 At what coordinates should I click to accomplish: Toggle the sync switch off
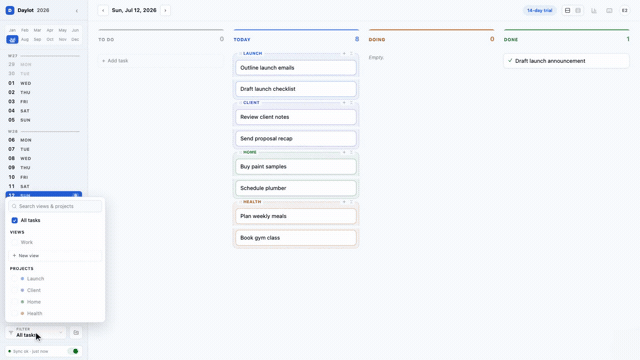coord(73,351)
